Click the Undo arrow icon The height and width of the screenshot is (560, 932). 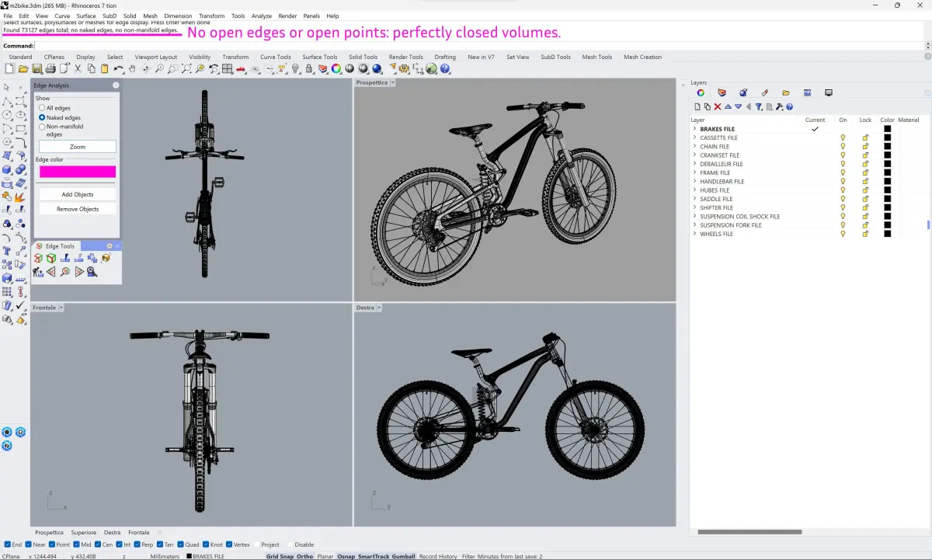(x=118, y=69)
